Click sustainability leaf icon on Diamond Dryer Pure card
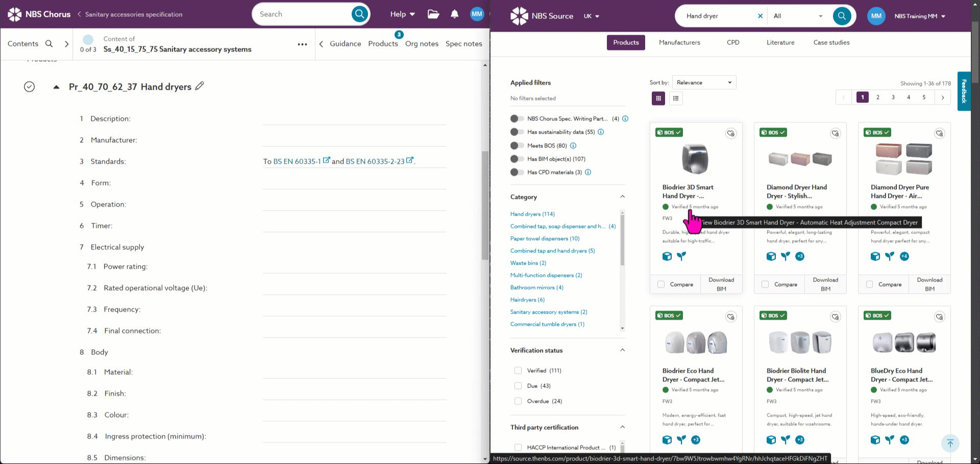980x464 pixels. 890,256
